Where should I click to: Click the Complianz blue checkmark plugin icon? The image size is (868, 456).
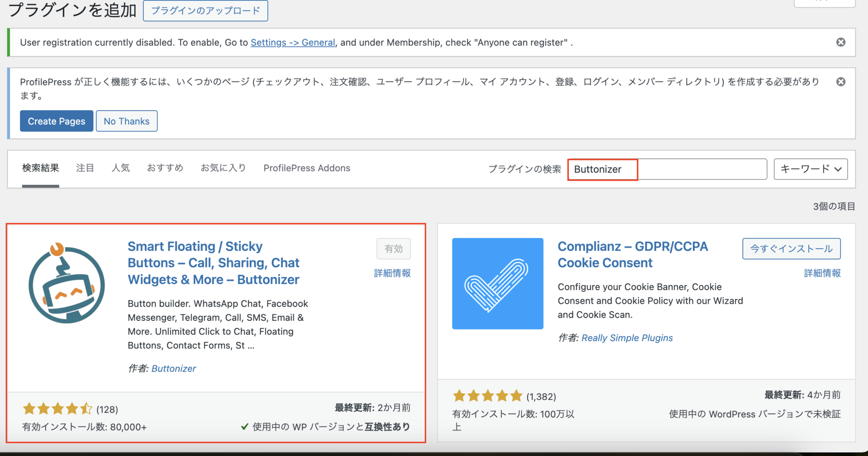tap(497, 283)
